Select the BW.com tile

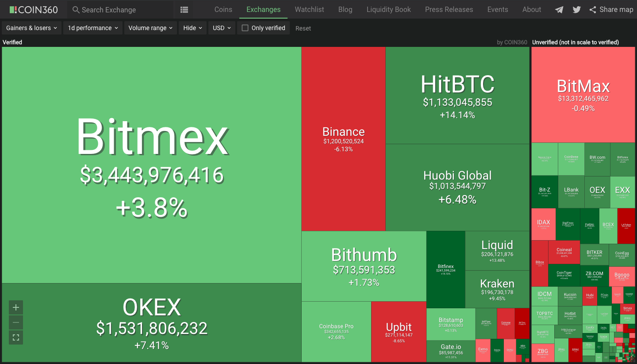pos(597,159)
